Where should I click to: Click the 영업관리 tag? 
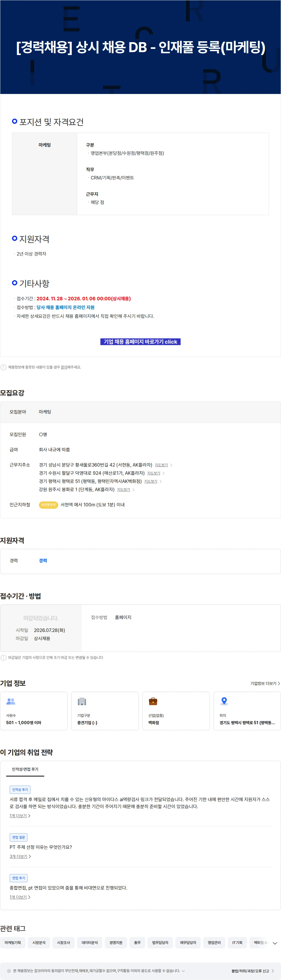[x=214, y=942]
